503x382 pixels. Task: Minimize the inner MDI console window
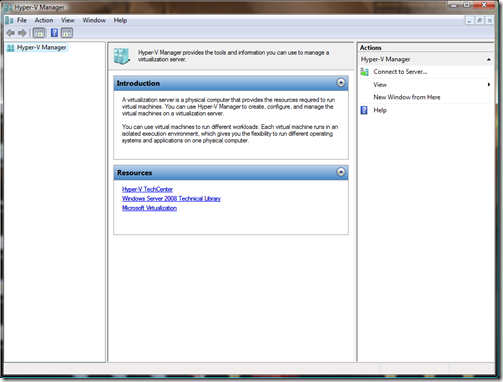[x=469, y=21]
